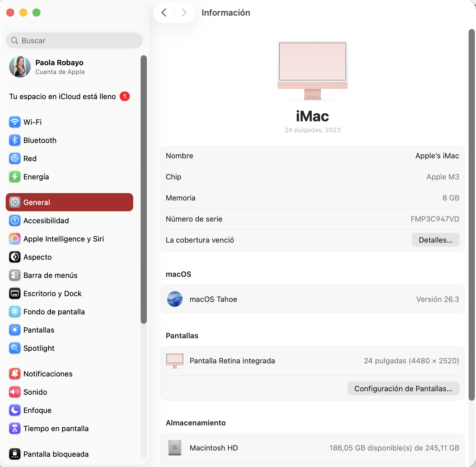Open Paola Robayo Apple account
Screen dimensions: 476x467
pos(59,67)
